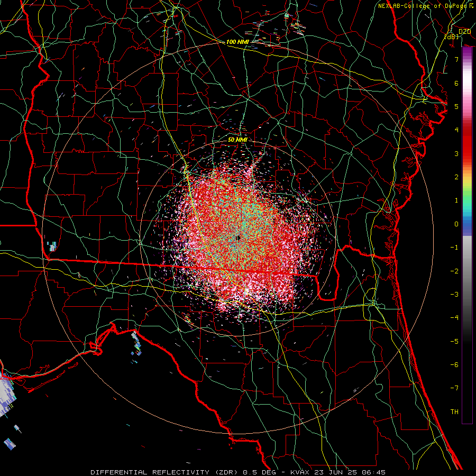Screen dimensions: 476x476
Task: Click the 7 value on the color scale
Action: (456, 59)
